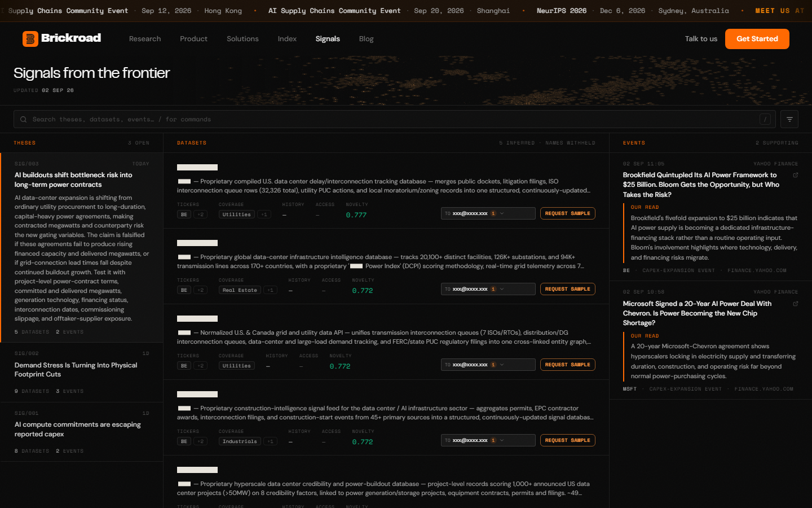
Task: Click the 'Signals from the frontier' heading
Action: (91, 73)
